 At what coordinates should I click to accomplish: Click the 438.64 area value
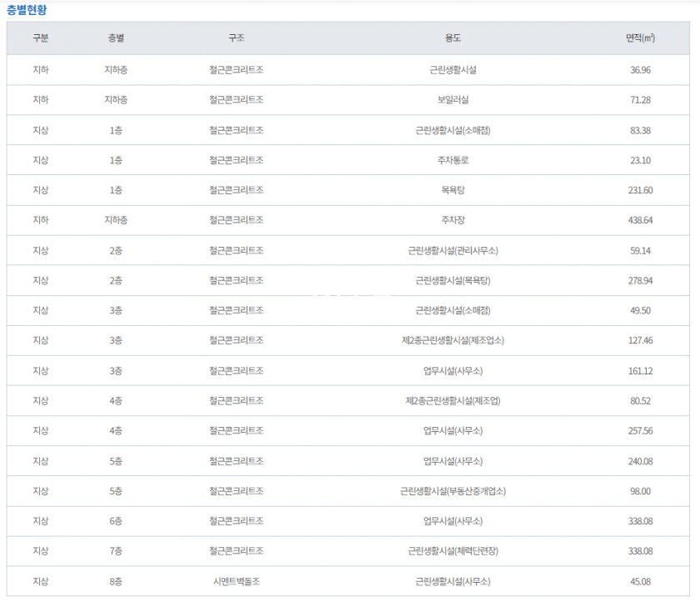[640, 220]
